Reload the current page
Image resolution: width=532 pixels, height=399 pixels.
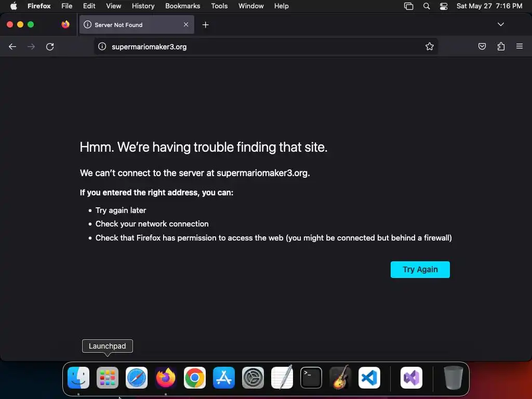[x=50, y=46]
